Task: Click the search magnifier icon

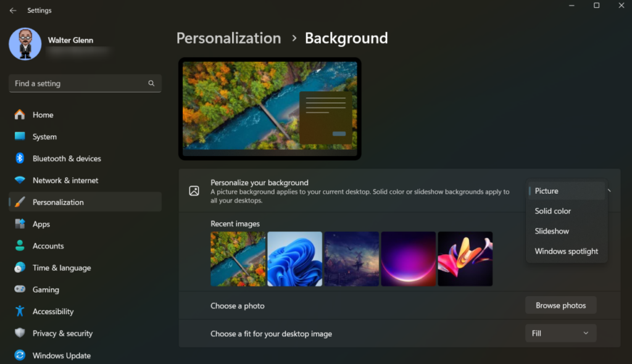Action: (x=151, y=83)
